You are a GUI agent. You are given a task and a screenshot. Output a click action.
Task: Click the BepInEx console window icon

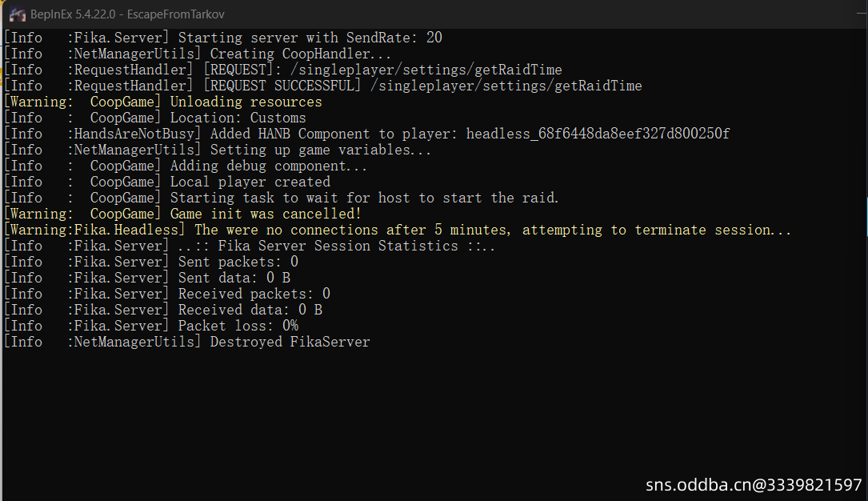pyautogui.click(x=15, y=14)
